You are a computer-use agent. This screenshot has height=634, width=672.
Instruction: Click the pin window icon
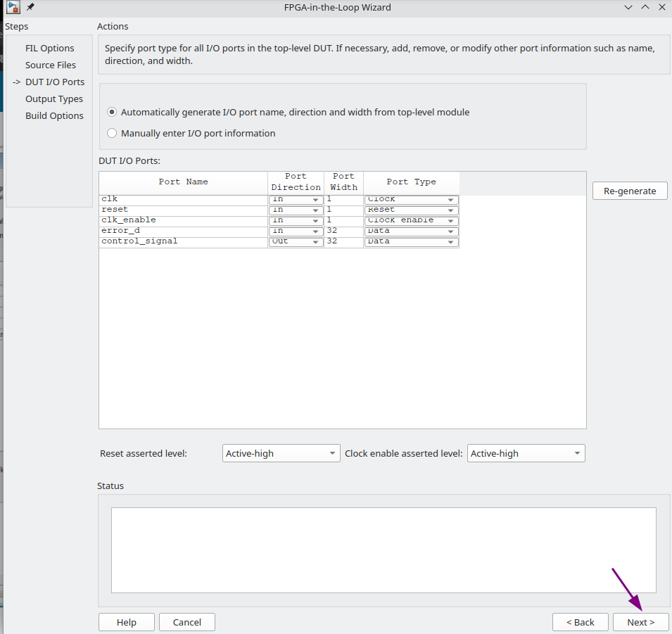tap(30, 7)
